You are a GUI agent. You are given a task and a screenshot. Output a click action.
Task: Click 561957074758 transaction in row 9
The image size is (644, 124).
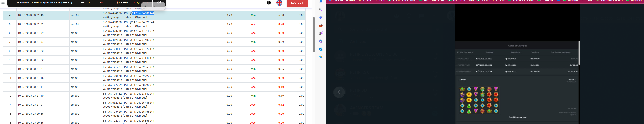pos(112,58)
